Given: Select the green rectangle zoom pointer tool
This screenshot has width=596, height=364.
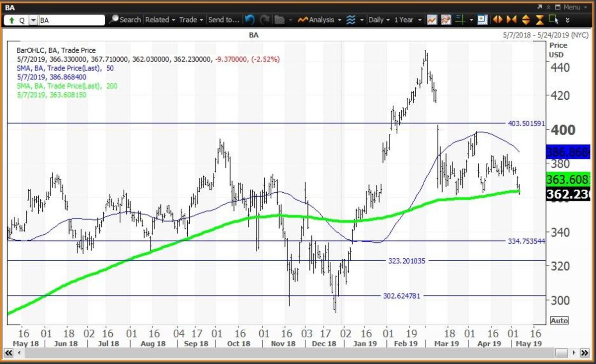Looking at the screenshot, I should point(554,20).
